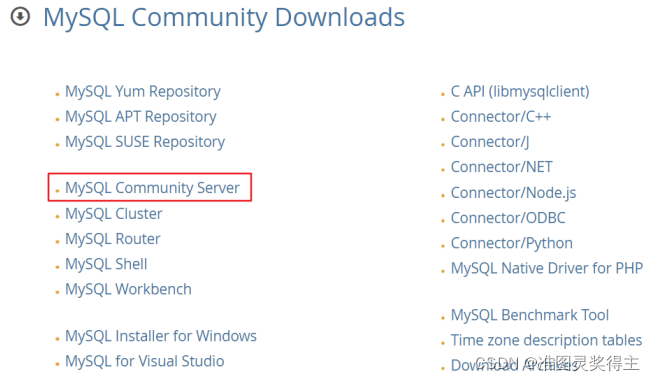Open the Connector/NET link
Viewport: 655px width, 381px height.
(502, 168)
